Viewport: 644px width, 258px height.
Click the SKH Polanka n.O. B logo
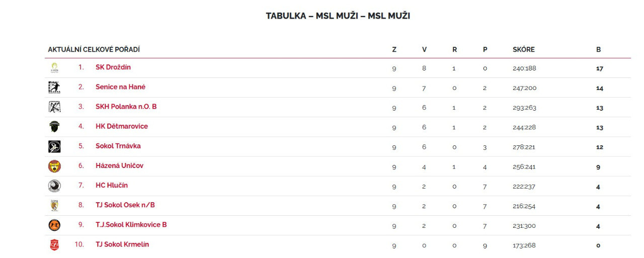coord(54,107)
